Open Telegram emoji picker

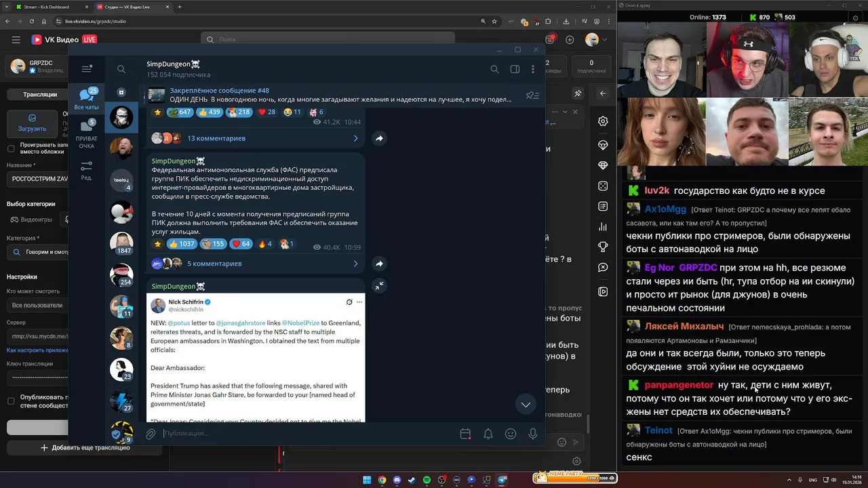tap(511, 434)
